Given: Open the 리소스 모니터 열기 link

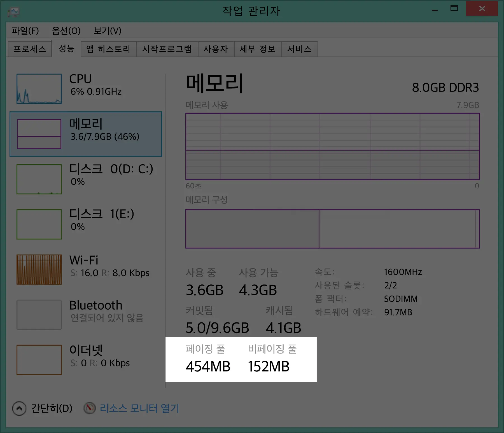Looking at the screenshot, I should (139, 408).
